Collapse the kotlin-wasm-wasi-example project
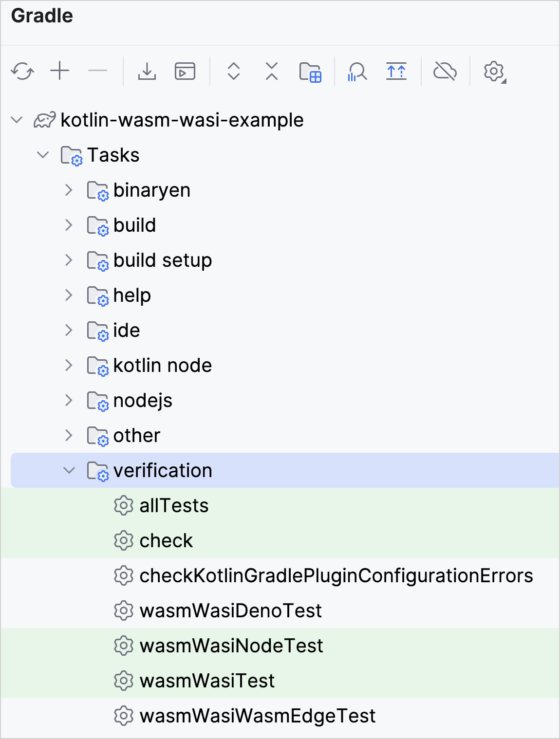 [x=16, y=120]
